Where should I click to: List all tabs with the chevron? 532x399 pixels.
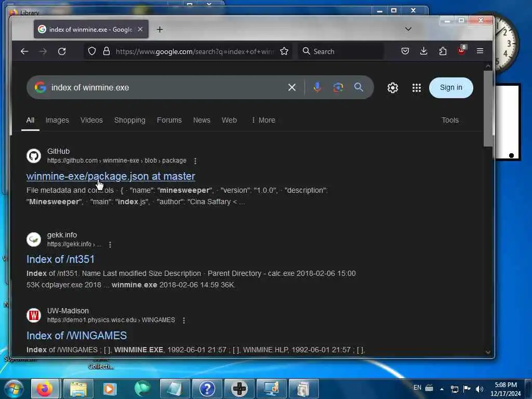coord(408,29)
